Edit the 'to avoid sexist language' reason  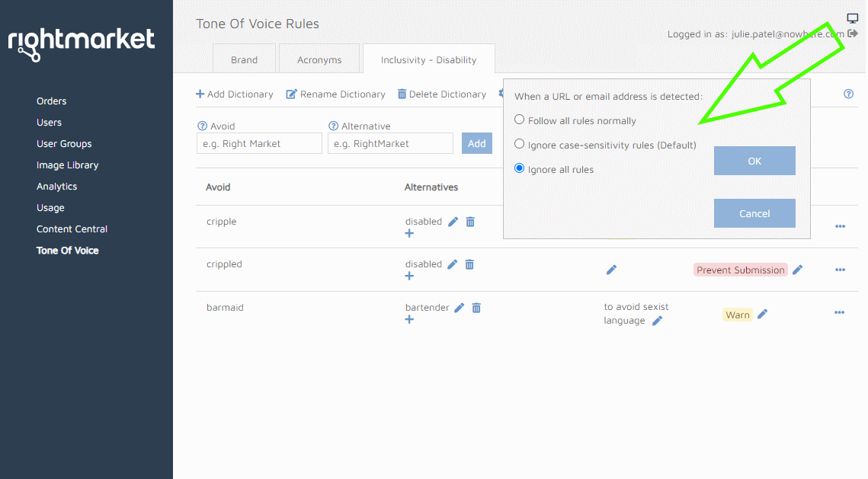click(x=657, y=321)
